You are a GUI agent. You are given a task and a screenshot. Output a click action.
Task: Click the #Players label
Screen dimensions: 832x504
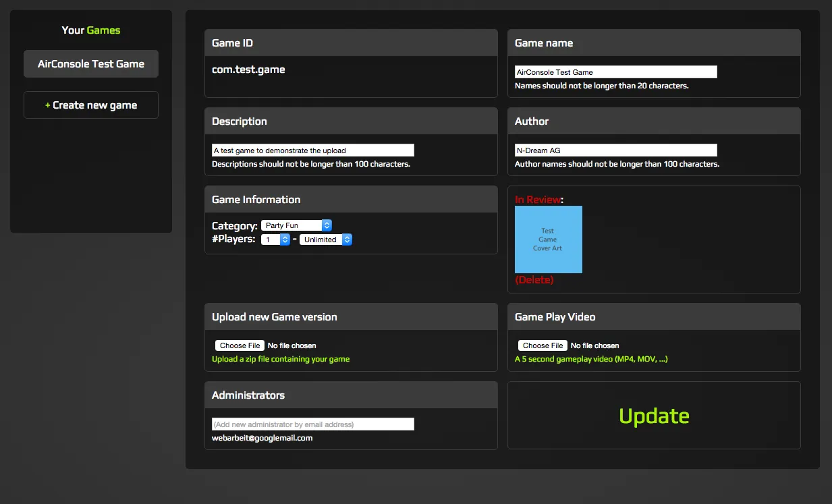coord(233,240)
